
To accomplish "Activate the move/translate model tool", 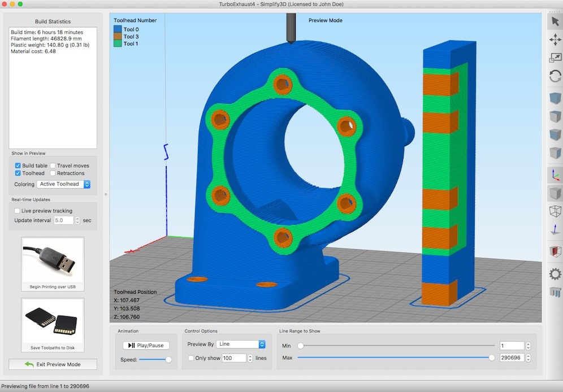I will coord(555,40).
